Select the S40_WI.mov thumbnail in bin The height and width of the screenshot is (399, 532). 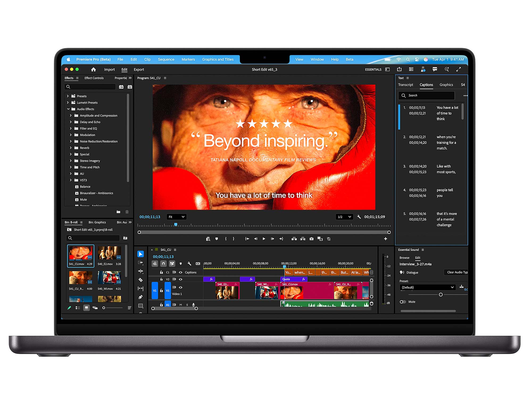coord(109,278)
